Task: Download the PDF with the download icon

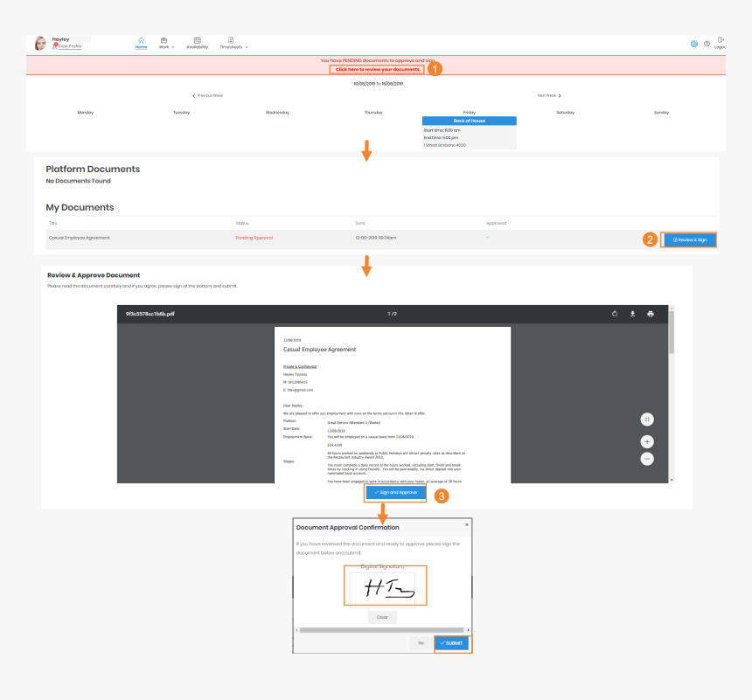Action: 632,314
